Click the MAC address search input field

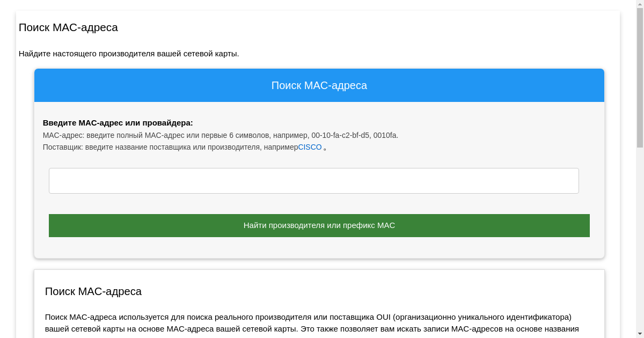tap(313, 181)
